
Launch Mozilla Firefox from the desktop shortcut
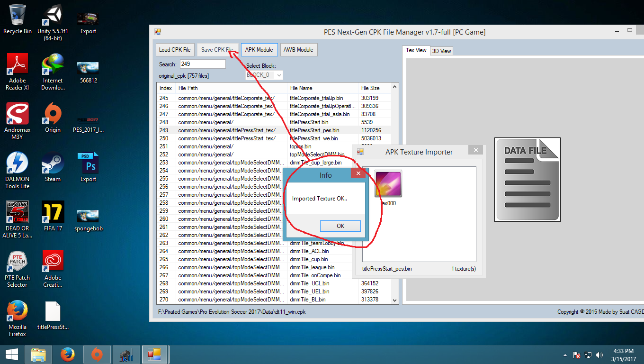[x=17, y=318]
